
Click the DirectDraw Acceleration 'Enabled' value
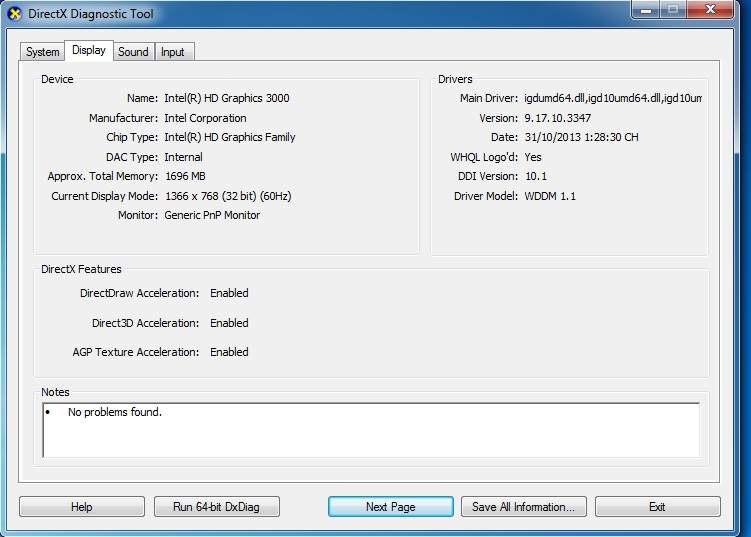pos(229,293)
